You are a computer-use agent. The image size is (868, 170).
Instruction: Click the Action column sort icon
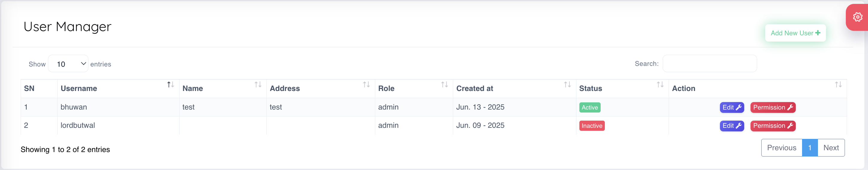click(838, 84)
